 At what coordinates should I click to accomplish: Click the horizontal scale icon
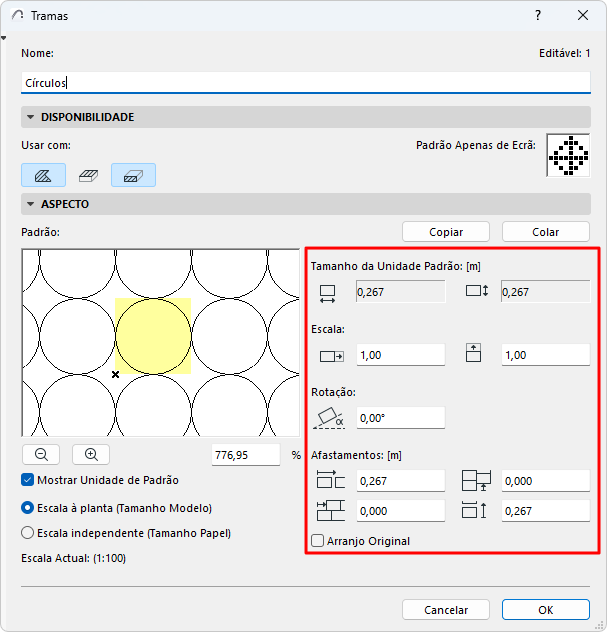click(x=332, y=356)
